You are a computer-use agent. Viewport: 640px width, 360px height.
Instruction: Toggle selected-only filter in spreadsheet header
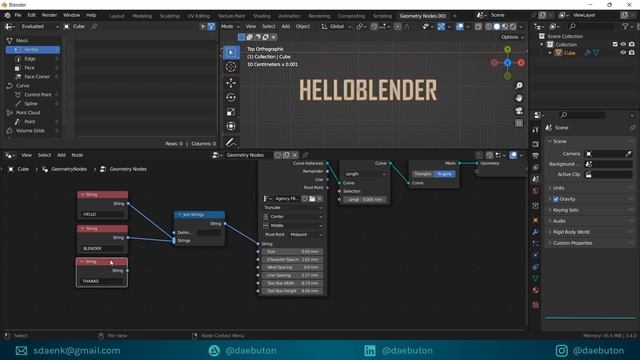point(203,27)
